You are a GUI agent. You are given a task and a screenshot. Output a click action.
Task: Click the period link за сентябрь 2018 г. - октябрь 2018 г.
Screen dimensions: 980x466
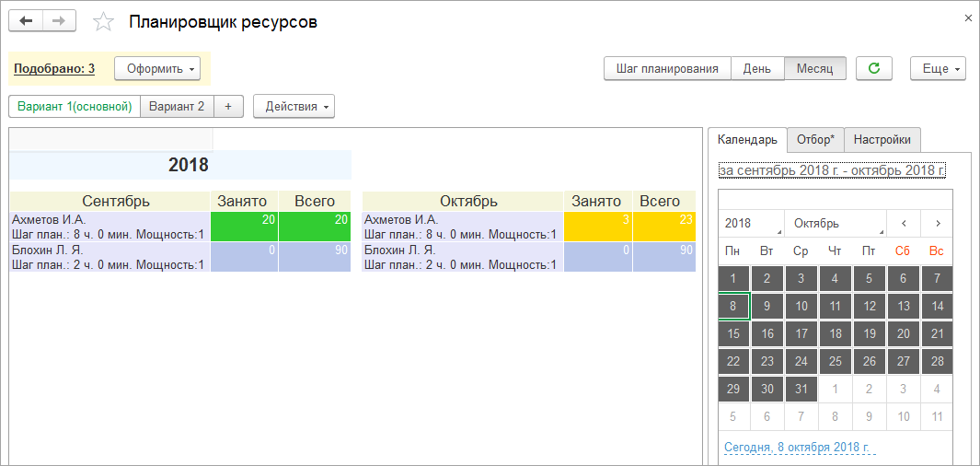(x=833, y=170)
